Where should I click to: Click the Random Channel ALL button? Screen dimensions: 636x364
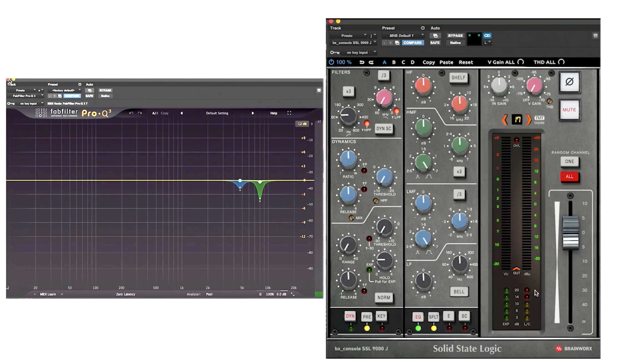tap(569, 177)
